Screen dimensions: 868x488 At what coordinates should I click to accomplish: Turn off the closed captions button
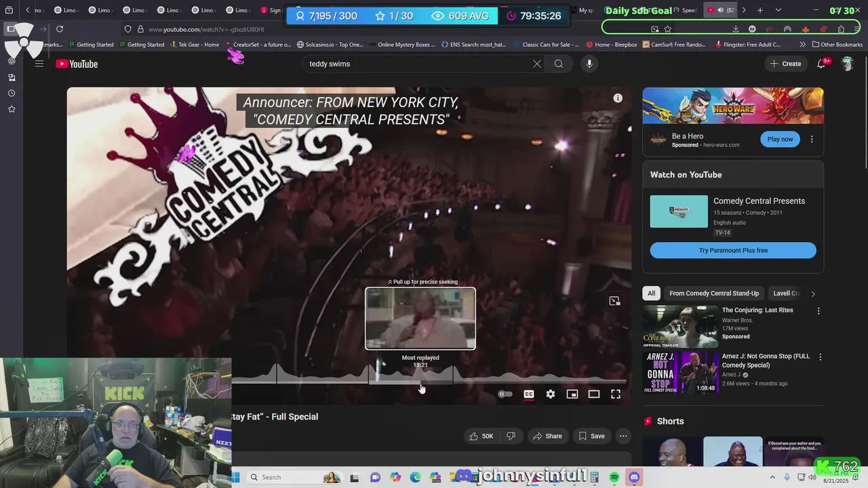point(529,394)
